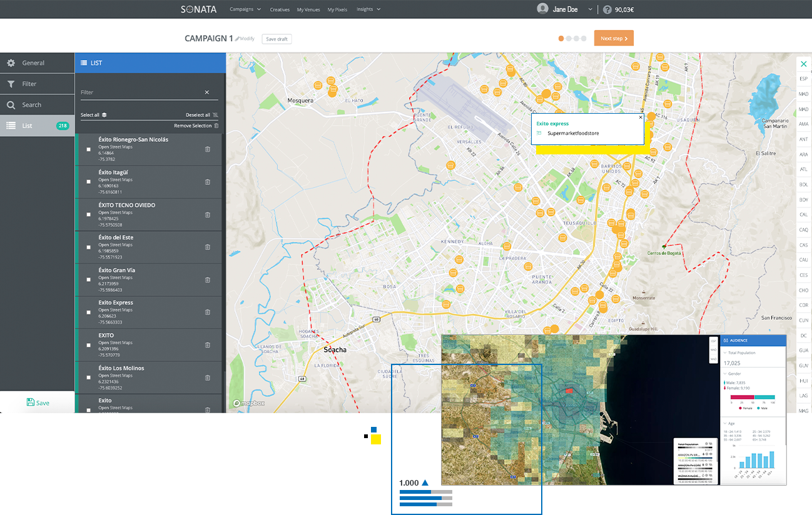The image size is (812, 515).
Task: Click the Exito express popup title
Action: click(553, 124)
